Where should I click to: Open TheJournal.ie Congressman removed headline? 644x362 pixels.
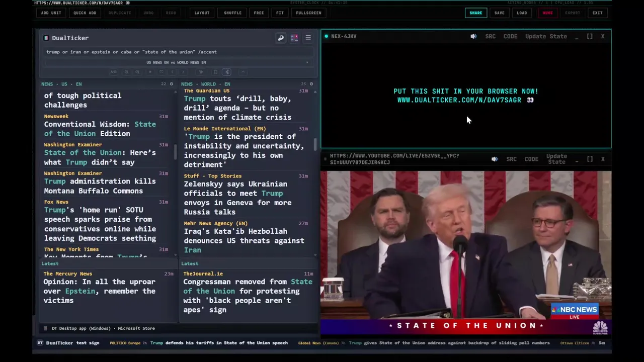pos(248,296)
